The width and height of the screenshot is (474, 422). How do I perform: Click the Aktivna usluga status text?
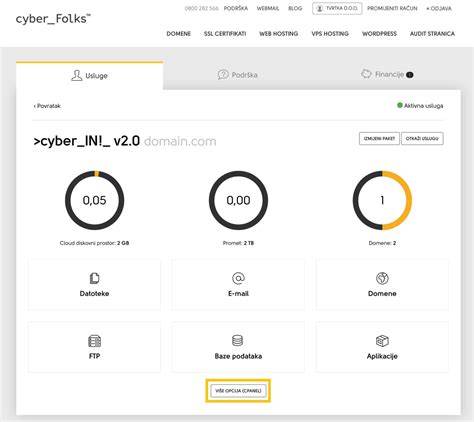click(x=423, y=106)
